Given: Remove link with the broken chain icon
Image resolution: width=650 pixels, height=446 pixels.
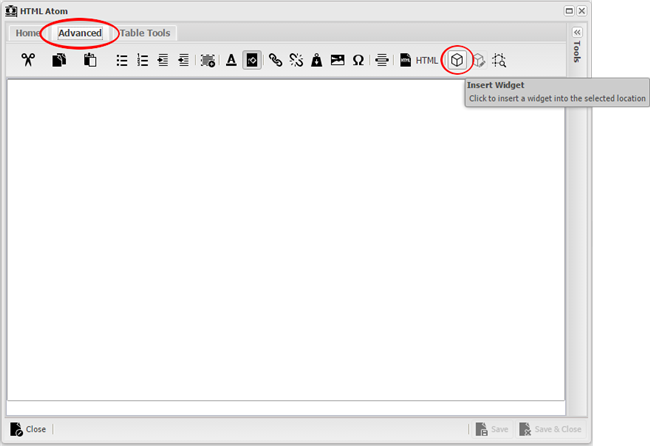Looking at the screenshot, I should click(x=296, y=61).
